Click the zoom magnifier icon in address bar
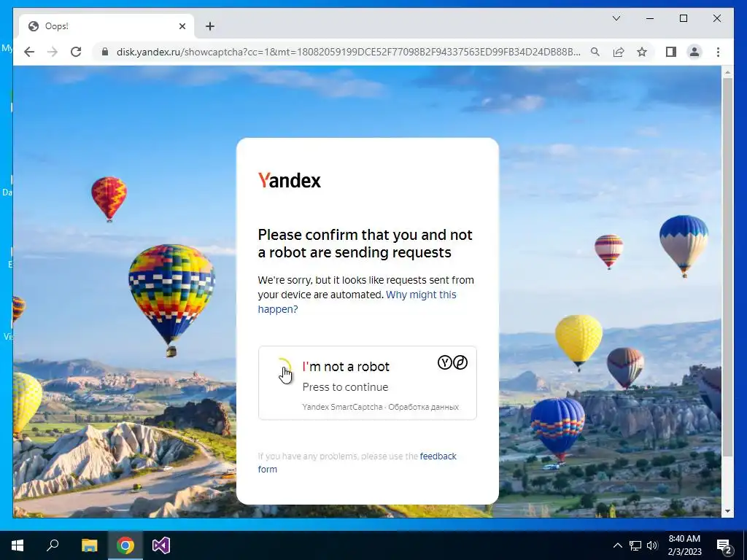 595,52
